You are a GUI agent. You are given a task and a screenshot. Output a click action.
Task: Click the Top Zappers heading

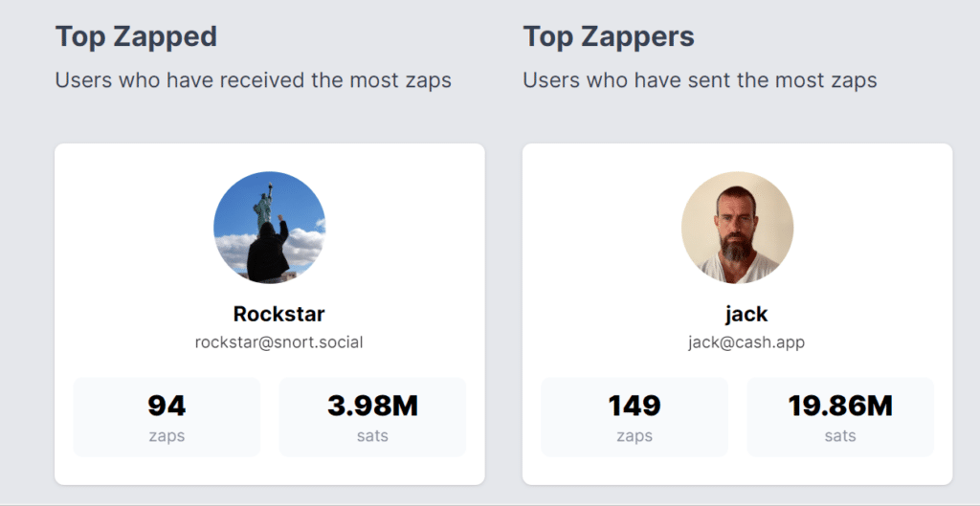pyautogui.click(x=609, y=36)
